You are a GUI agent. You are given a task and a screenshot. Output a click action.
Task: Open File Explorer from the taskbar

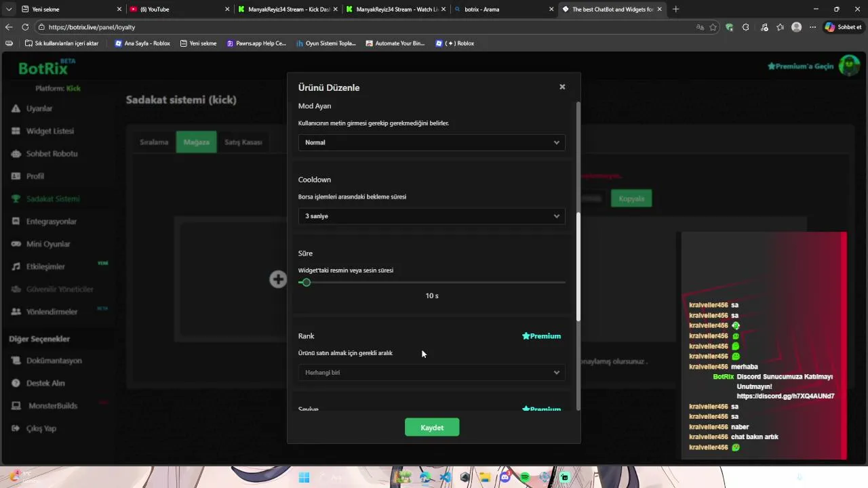tap(485, 478)
